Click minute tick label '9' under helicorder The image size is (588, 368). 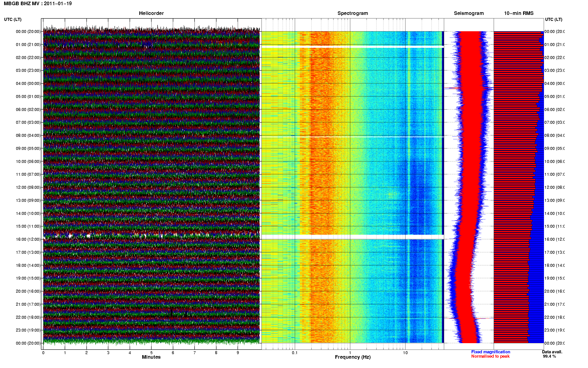(x=238, y=353)
